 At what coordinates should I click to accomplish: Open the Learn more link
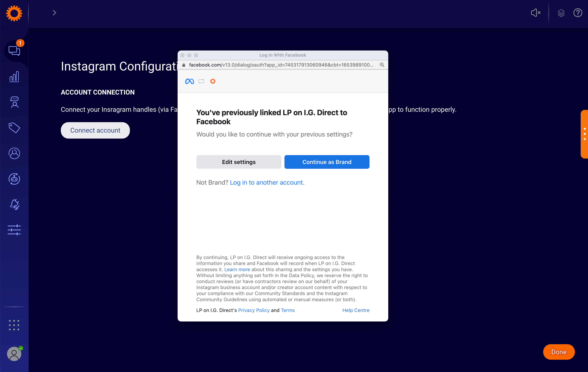click(237, 269)
